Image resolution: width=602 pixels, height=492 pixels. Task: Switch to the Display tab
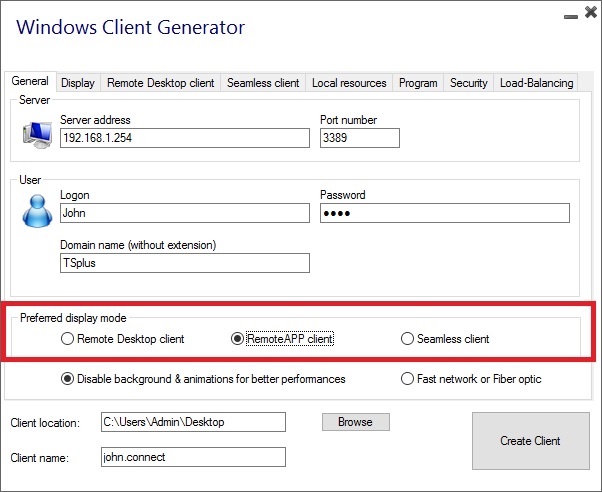click(77, 83)
